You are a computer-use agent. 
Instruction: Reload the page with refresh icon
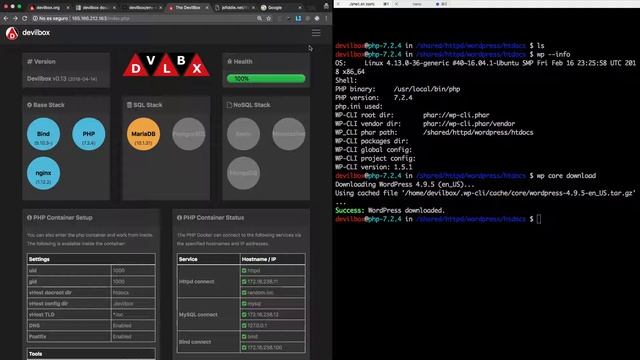pos(24,18)
